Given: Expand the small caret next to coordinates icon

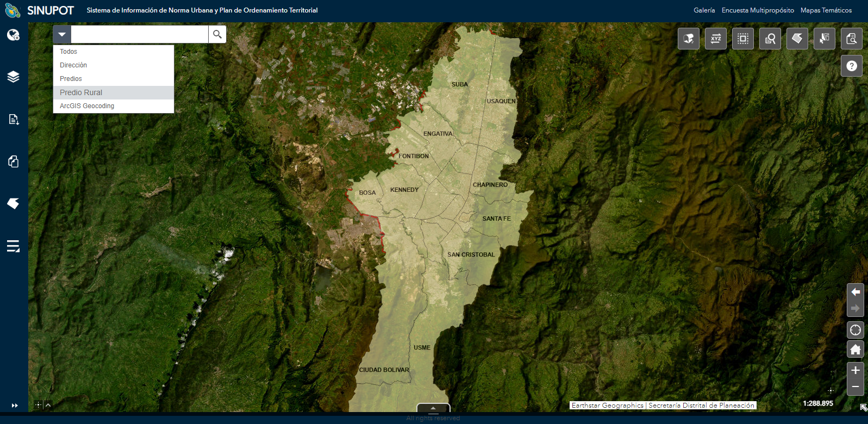Looking at the screenshot, I should 48,404.
